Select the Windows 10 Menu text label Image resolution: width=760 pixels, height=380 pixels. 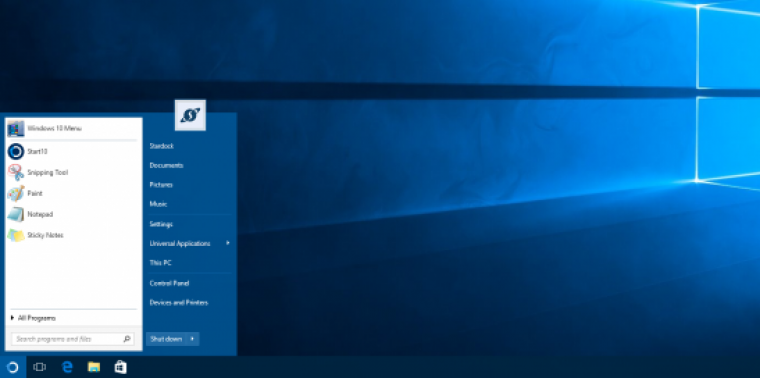click(x=54, y=128)
